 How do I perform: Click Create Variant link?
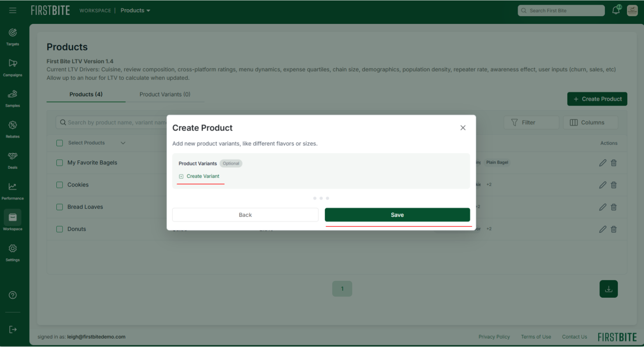(199, 176)
